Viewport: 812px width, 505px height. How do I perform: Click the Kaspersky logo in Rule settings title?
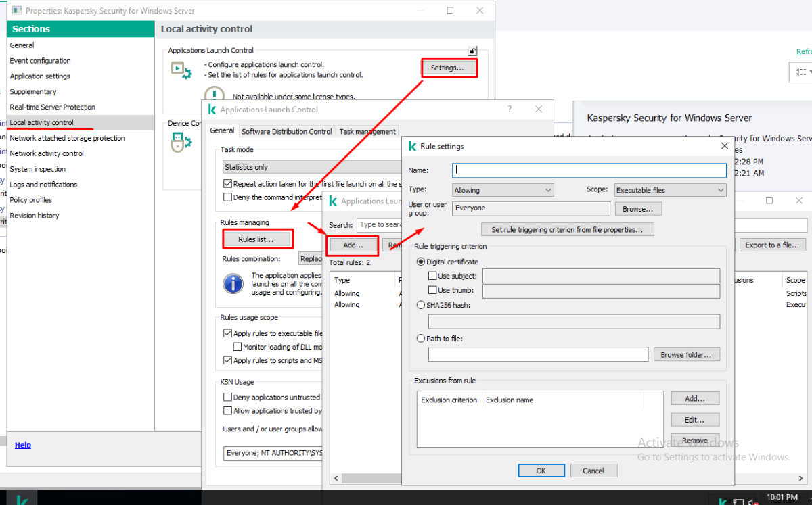[412, 146]
